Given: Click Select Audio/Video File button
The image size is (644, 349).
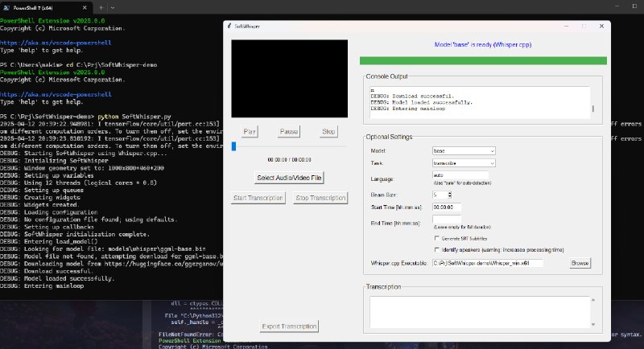Looking at the screenshot, I should [288, 177].
